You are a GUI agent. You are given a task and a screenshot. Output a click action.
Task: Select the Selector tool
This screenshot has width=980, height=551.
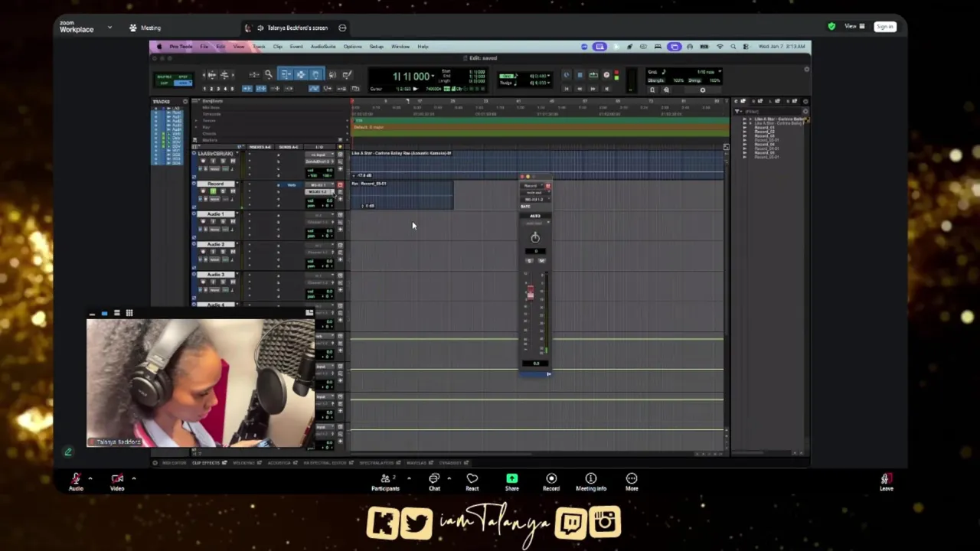coord(301,74)
